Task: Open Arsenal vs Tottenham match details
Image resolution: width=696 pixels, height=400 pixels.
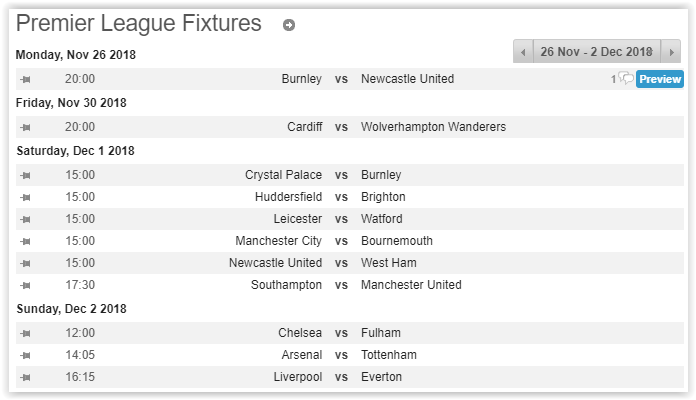Action: (341, 355)
